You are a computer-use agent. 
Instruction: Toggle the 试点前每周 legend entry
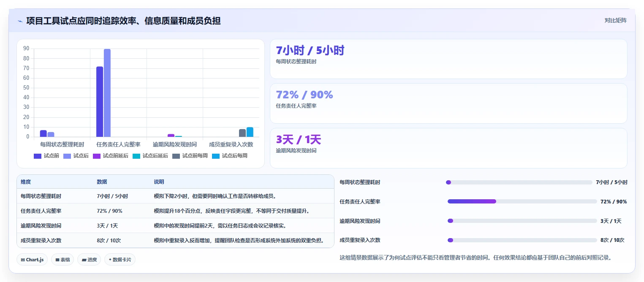[190, 156]
